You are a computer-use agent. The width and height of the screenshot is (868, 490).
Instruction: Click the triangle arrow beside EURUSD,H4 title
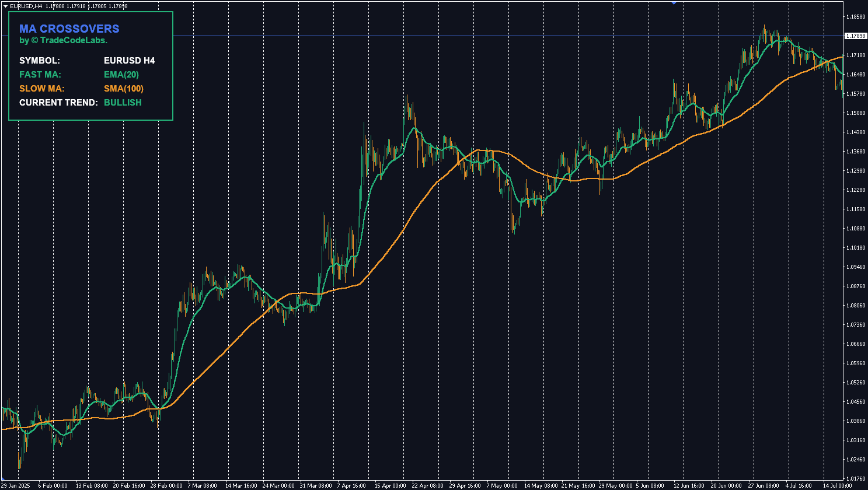click(5, 6)
